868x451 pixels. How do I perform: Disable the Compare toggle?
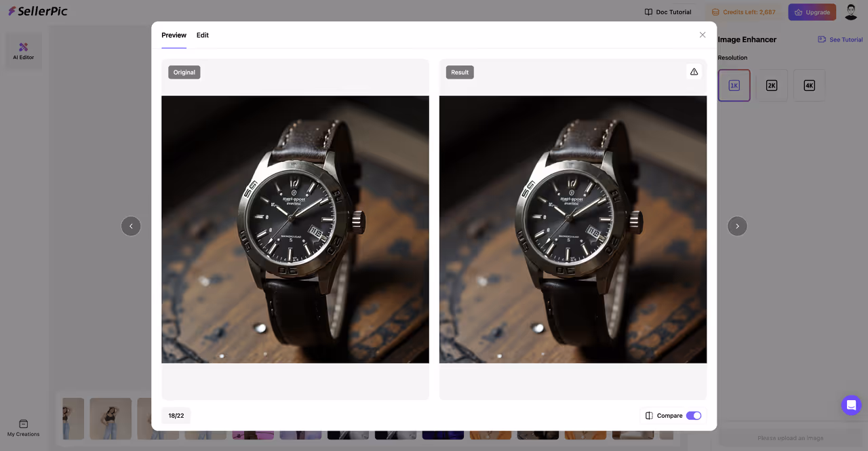pos(694,415)
